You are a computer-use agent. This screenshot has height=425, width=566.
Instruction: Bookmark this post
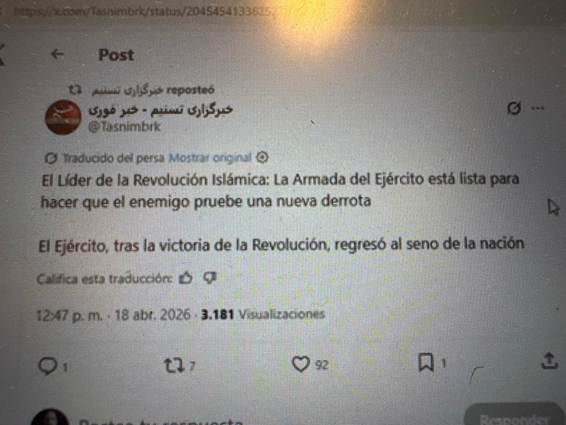(x=426, y=363)
